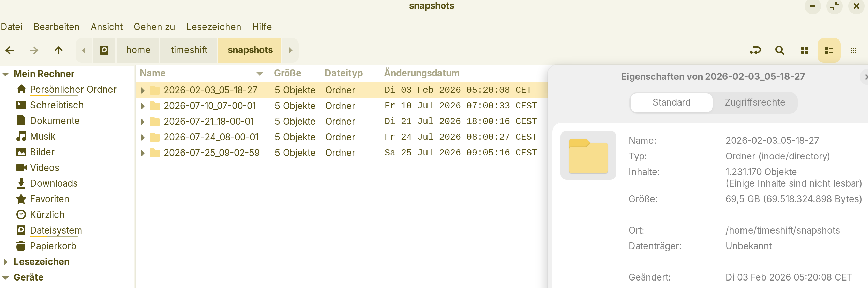The height and width of the screenshot is (288, 868).
Task: Open Downloads label in the sidebar
Action: coord(54,183)
